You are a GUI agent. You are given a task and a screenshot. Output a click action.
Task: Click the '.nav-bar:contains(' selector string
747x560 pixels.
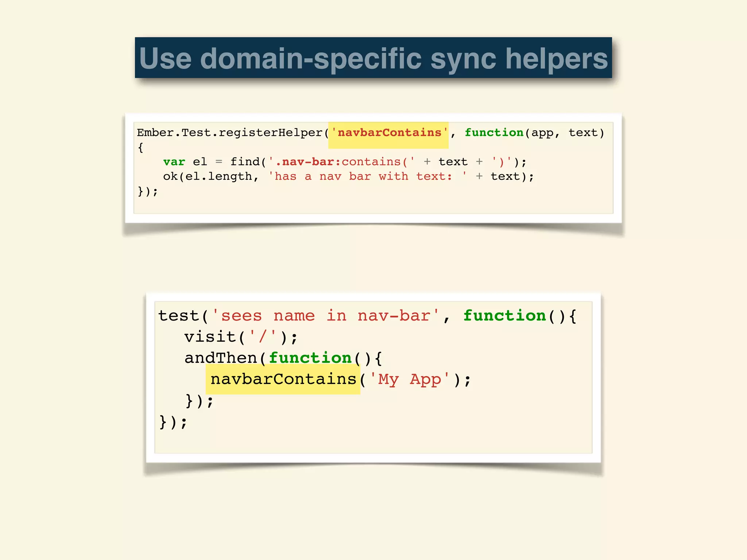pyautogui.click(x=341, y=162)
